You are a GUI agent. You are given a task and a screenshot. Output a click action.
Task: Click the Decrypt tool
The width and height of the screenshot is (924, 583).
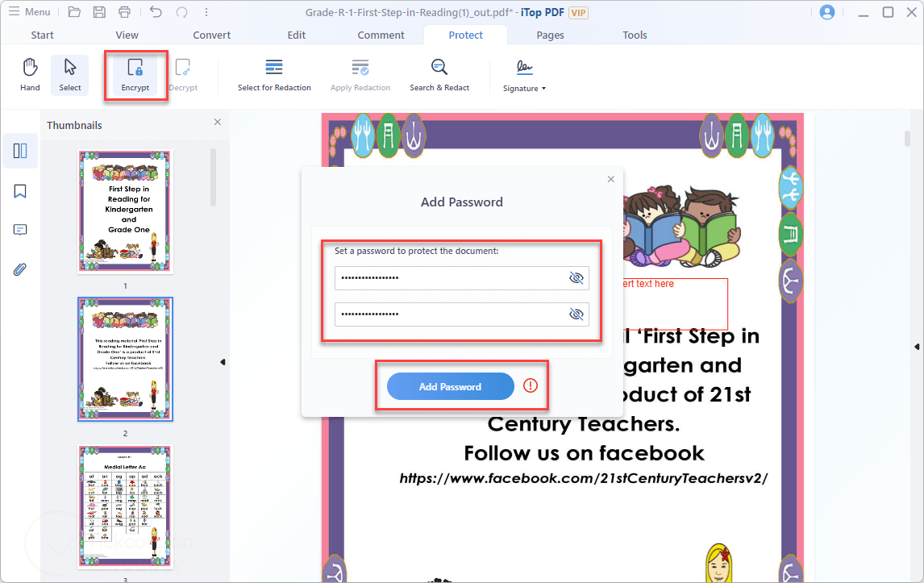point(183,74)
